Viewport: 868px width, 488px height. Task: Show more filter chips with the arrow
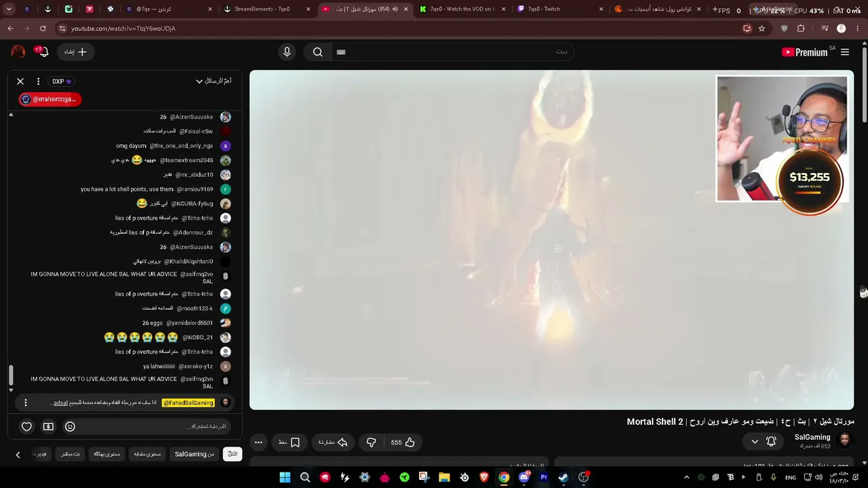coord(18,455)
